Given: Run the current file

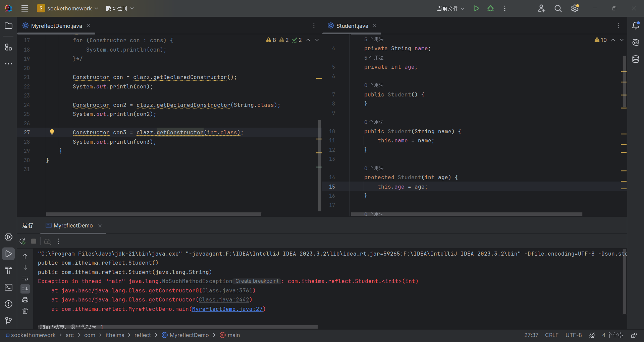Looking at the screenshot, I should click(476, 8).
